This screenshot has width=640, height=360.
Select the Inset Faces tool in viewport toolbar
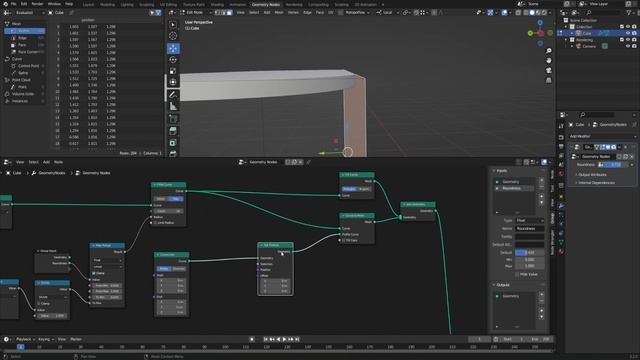(x=173, y=143)
